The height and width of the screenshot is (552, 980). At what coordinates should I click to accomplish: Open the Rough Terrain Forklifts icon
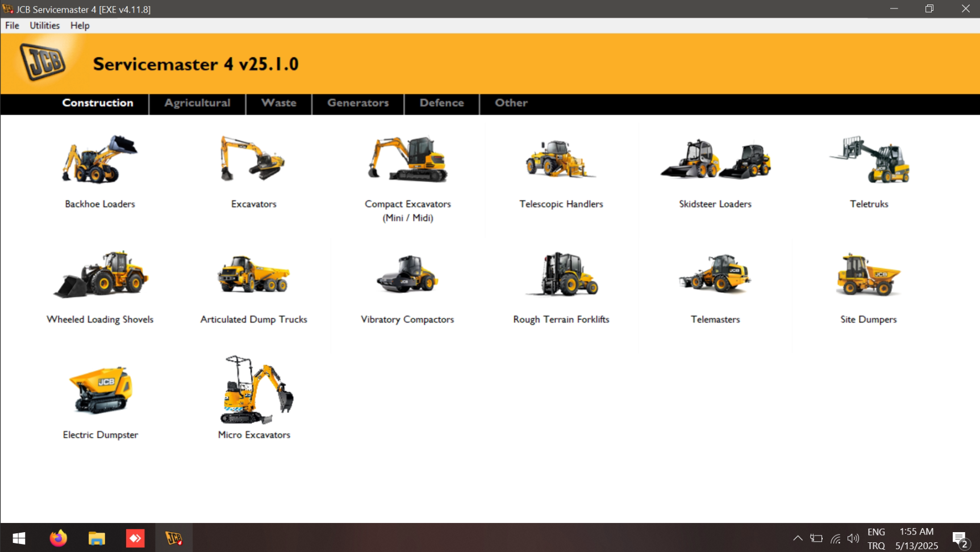coord(561,276)
